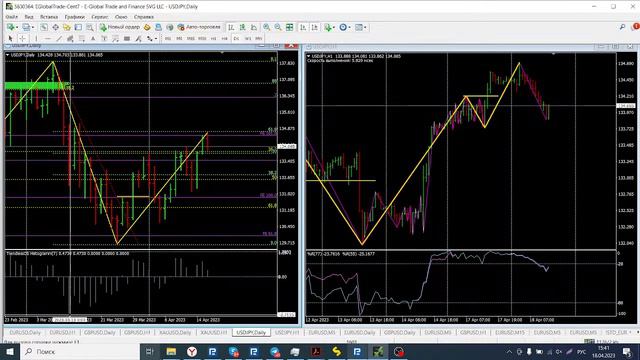Open the New Chart tool
This screenshot has width=640, height=360.
(10, 27)
